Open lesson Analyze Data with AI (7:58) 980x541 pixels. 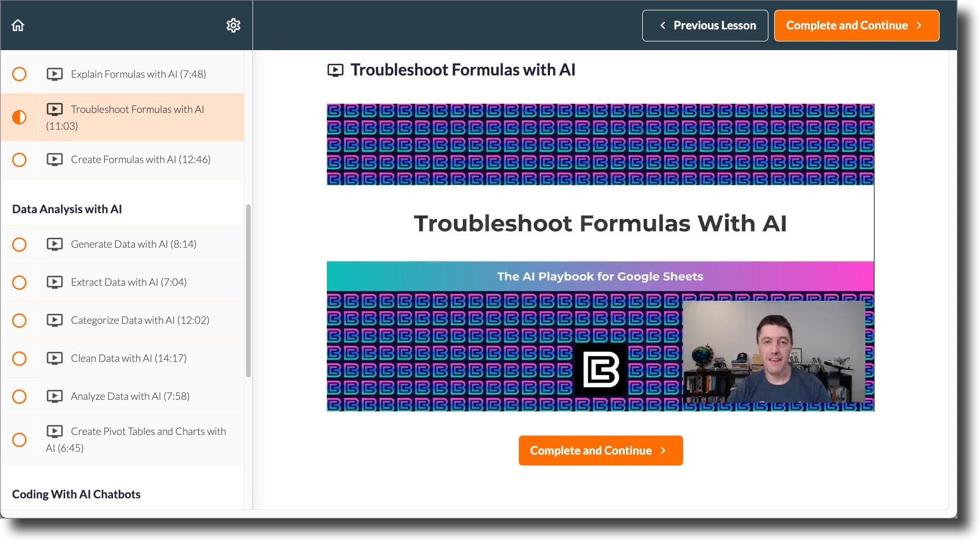pos(122,397)
